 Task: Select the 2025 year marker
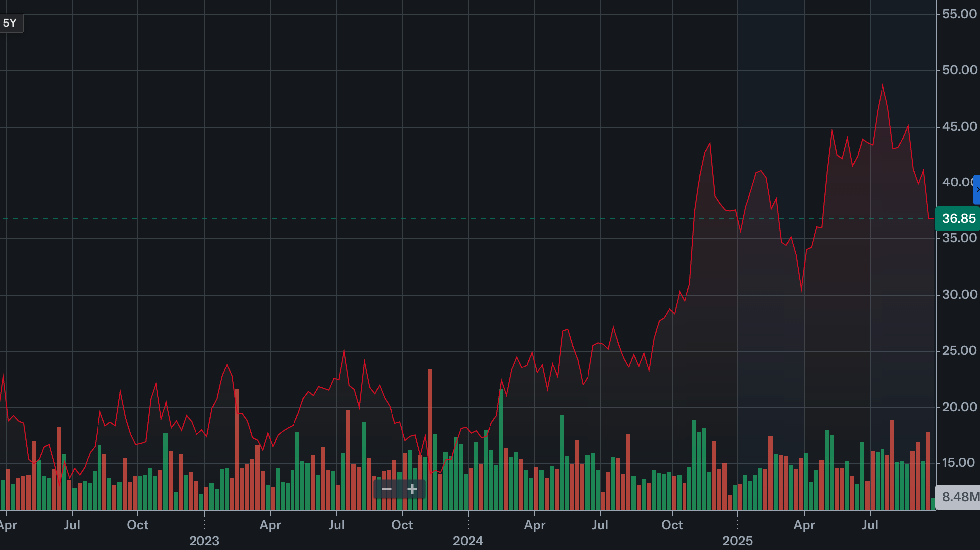(737, 541)
